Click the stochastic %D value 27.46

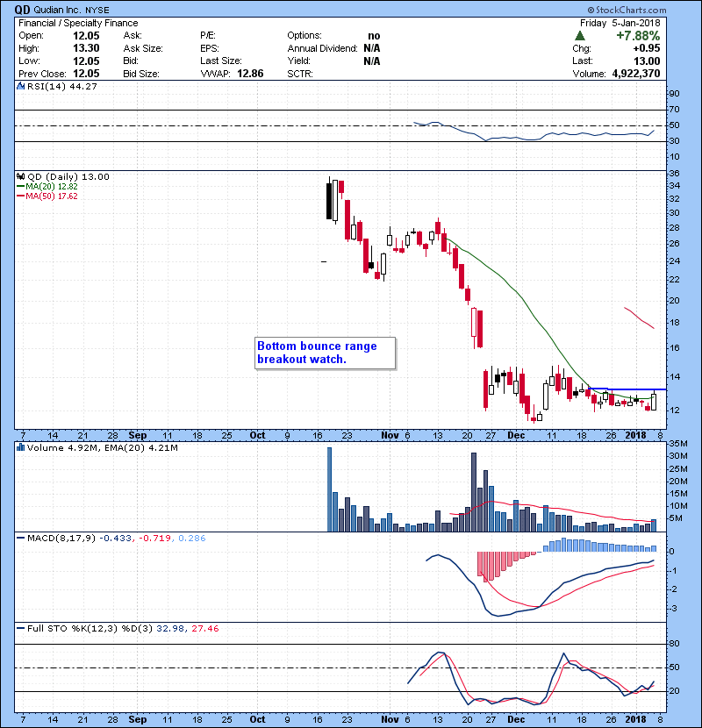[204, 628]
